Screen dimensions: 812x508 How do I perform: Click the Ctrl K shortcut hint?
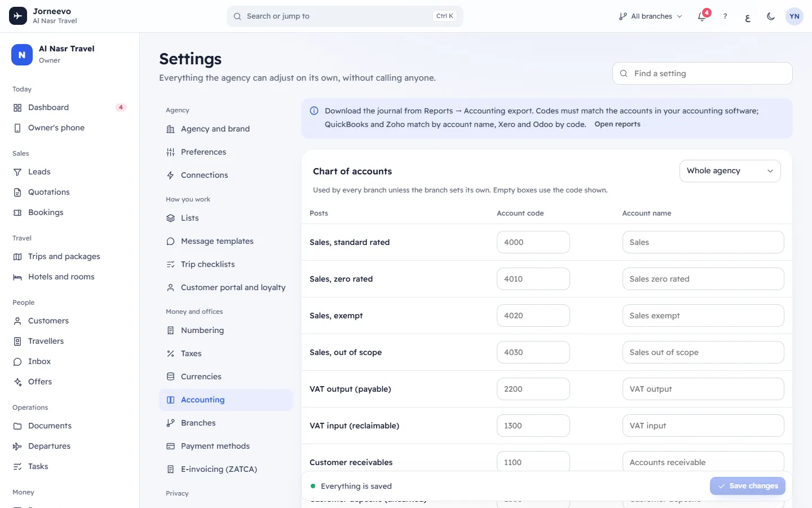[445, 16]
